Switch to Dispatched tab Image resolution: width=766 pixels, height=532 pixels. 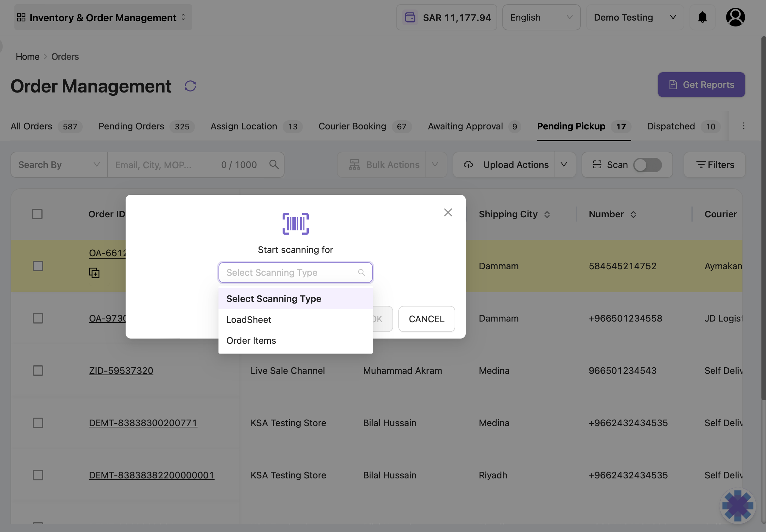pyautogui.click(x=684, y=126)
